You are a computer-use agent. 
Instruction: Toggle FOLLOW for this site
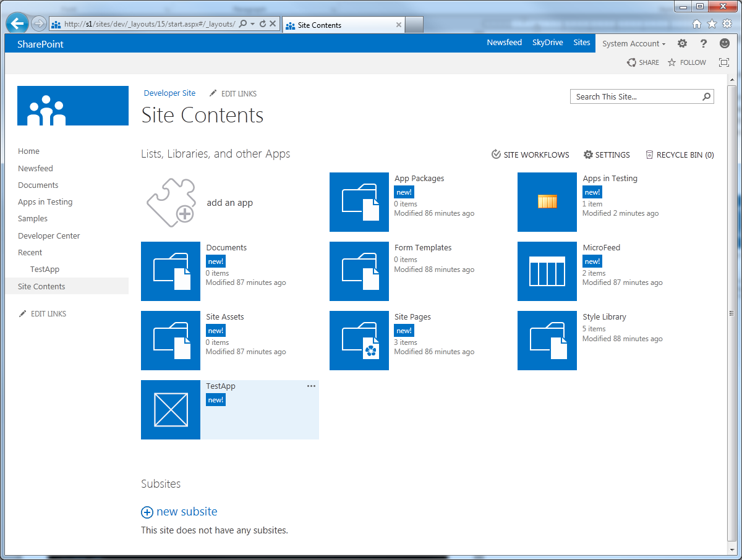click(x=686, y=62)
